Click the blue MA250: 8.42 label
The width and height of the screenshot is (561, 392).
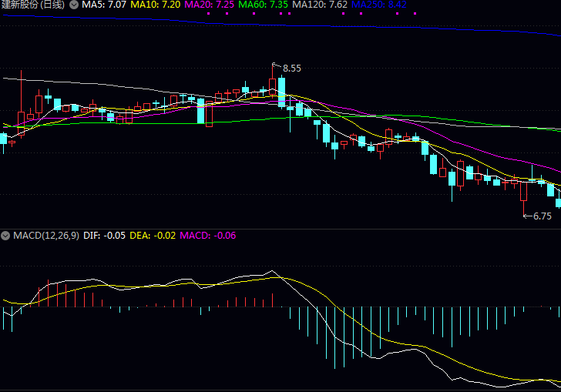(x=378, y=5)
